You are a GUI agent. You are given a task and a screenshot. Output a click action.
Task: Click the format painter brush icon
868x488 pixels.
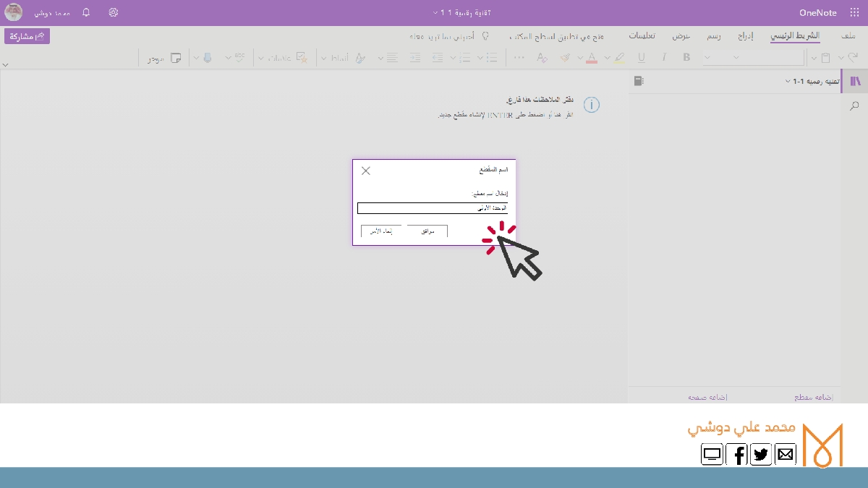[x=566, y=58]
